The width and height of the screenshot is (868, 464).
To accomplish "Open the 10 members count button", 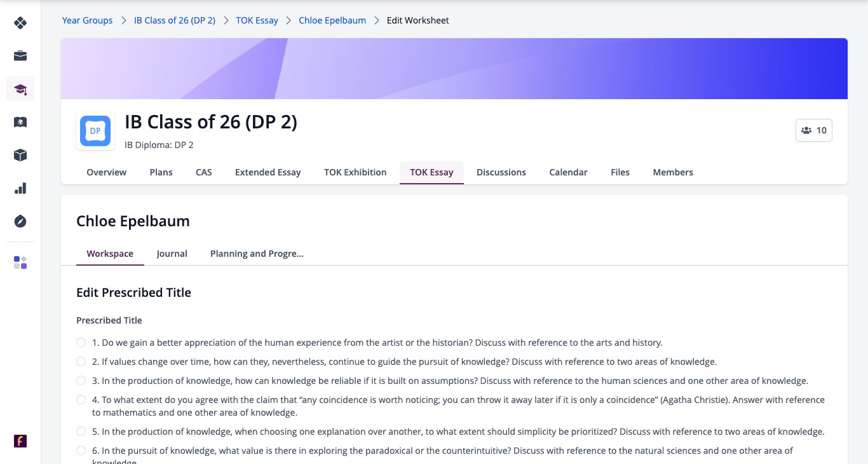I will [x=814, y=130].
